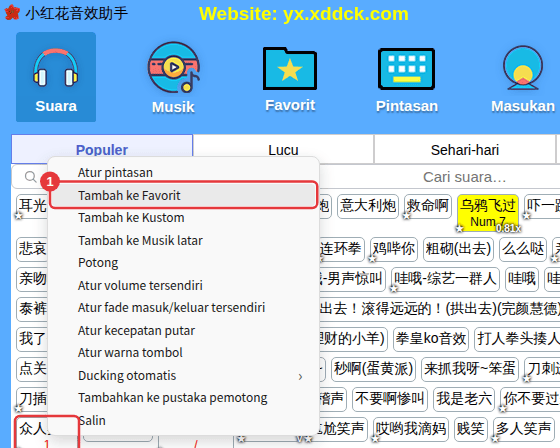Select Atur volume tersendiri
The image size is (560, 448).
tap(183, 285)
